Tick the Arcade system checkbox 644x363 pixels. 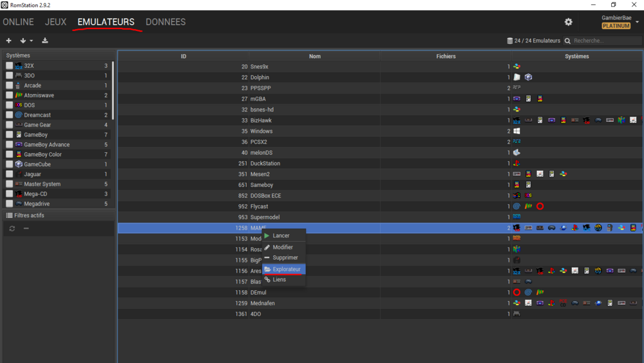10,86
